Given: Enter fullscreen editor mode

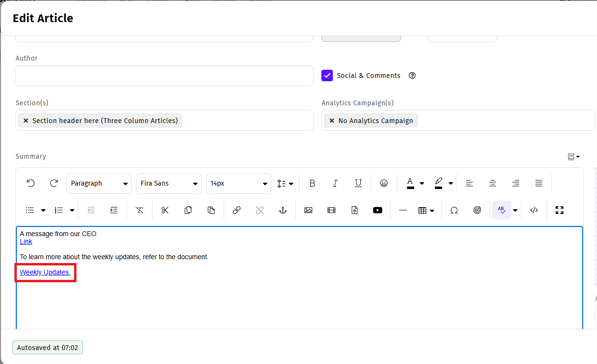Looking at the screenshot, I should click(x=559, y=210).
